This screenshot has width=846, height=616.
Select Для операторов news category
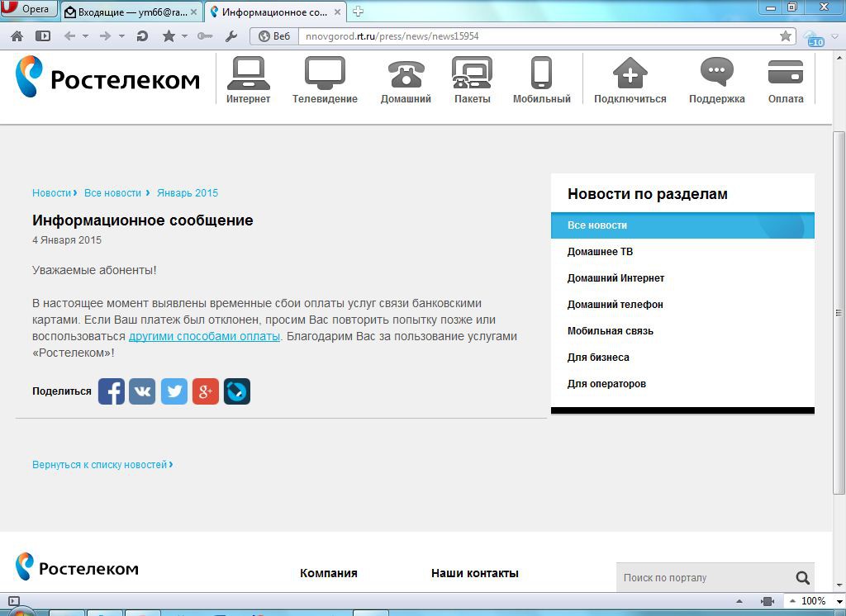(x=606, y=384)
